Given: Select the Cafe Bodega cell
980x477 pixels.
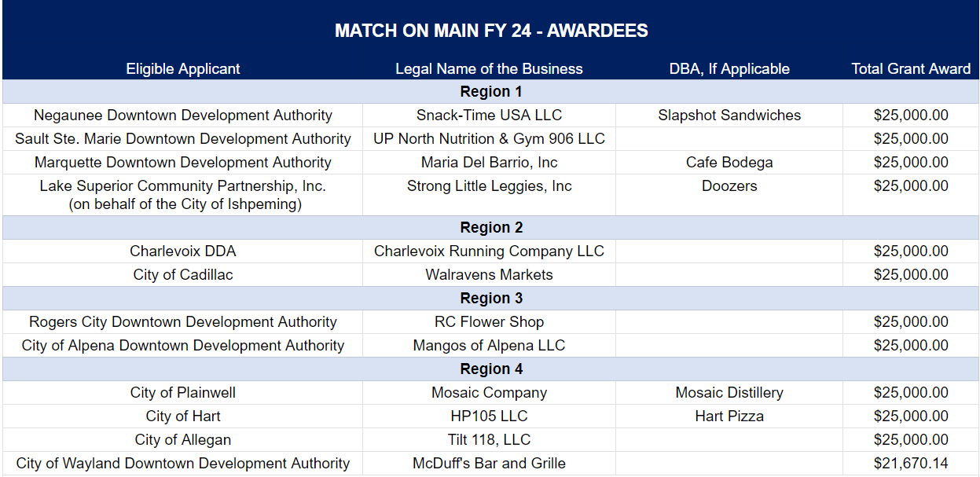Looking at the screenshot, I should click(729, 163).
